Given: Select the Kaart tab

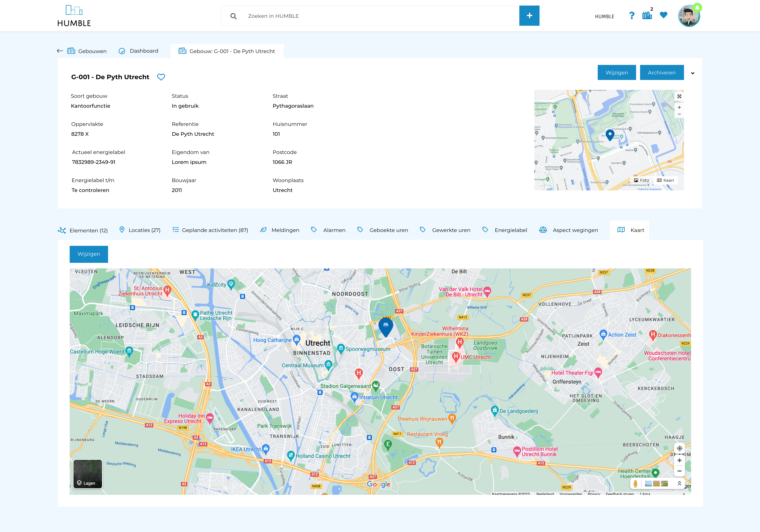Looking at the screenshot, I should click(x=629, y=230).
